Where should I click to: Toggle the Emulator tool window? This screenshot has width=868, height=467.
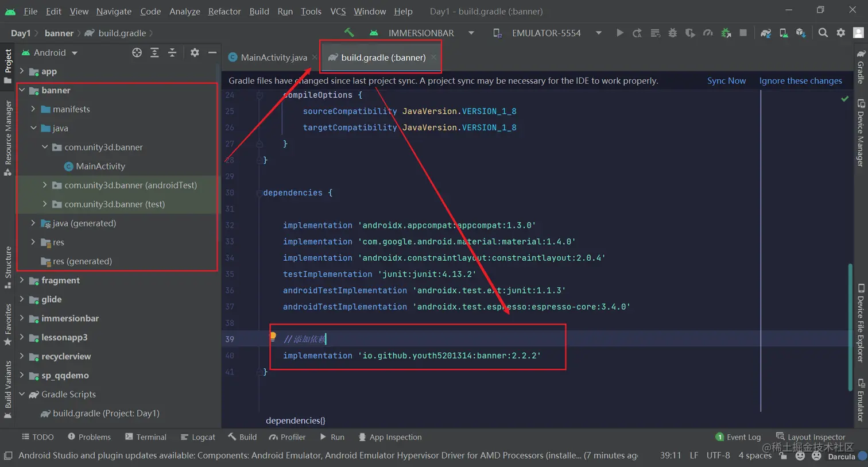coord(861,400)
